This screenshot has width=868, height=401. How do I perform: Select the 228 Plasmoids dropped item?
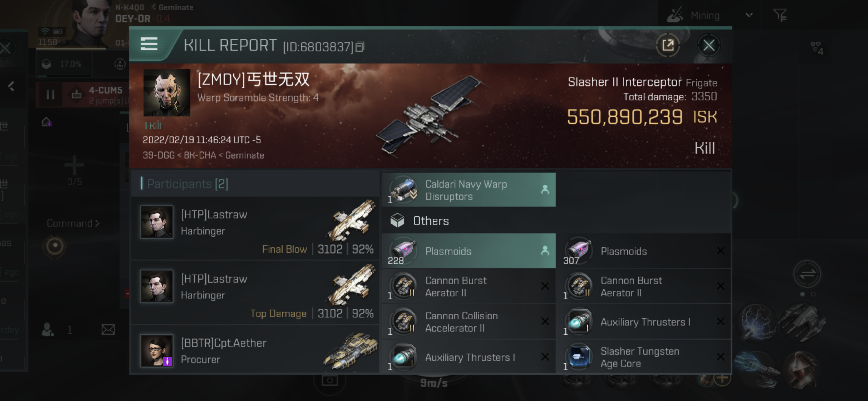coord(469,251)
